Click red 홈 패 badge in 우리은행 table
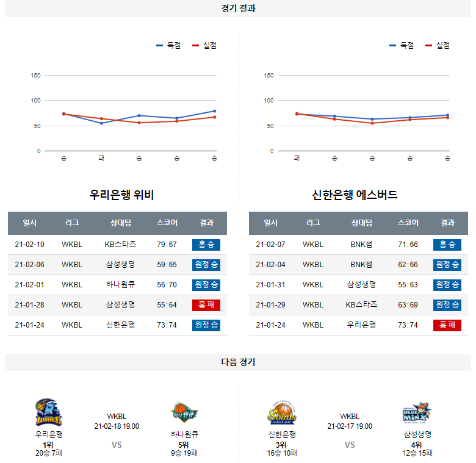476x463 pixels. click(206, 305)
